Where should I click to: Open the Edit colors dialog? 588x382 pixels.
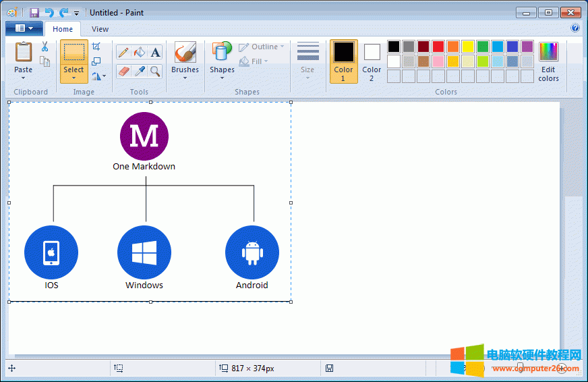pos(548,61)
